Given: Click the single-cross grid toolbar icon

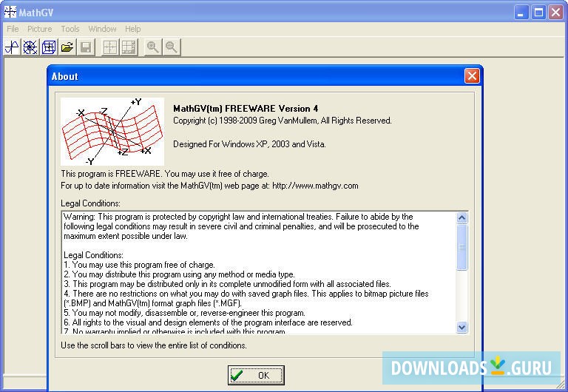Looking at the screenshot, I should click(110, 47).
